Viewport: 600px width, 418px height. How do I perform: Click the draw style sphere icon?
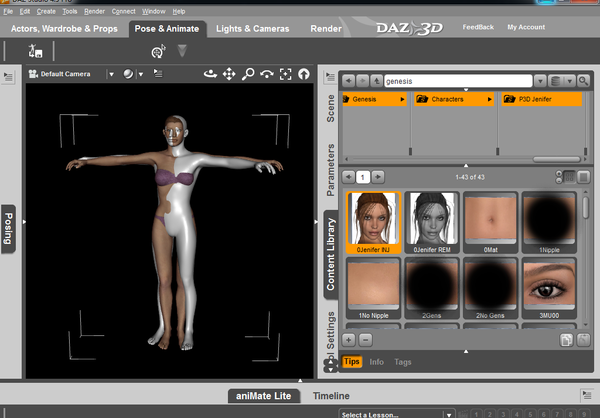(x=128, y=74)
